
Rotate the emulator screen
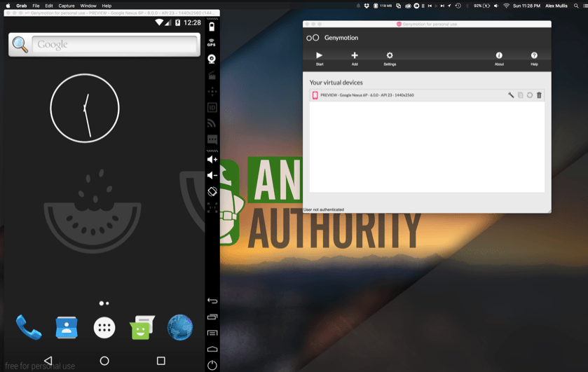click(212, 191)
